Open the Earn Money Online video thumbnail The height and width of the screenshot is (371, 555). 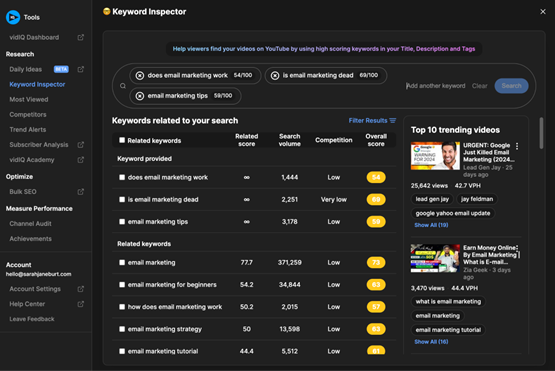(435, 258)
